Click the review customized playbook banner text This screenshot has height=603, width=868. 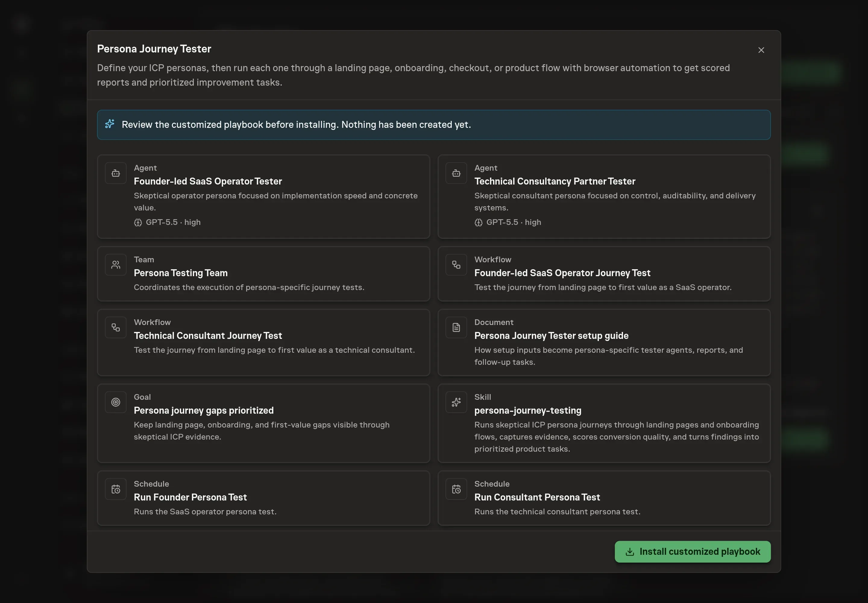[296, 125]
